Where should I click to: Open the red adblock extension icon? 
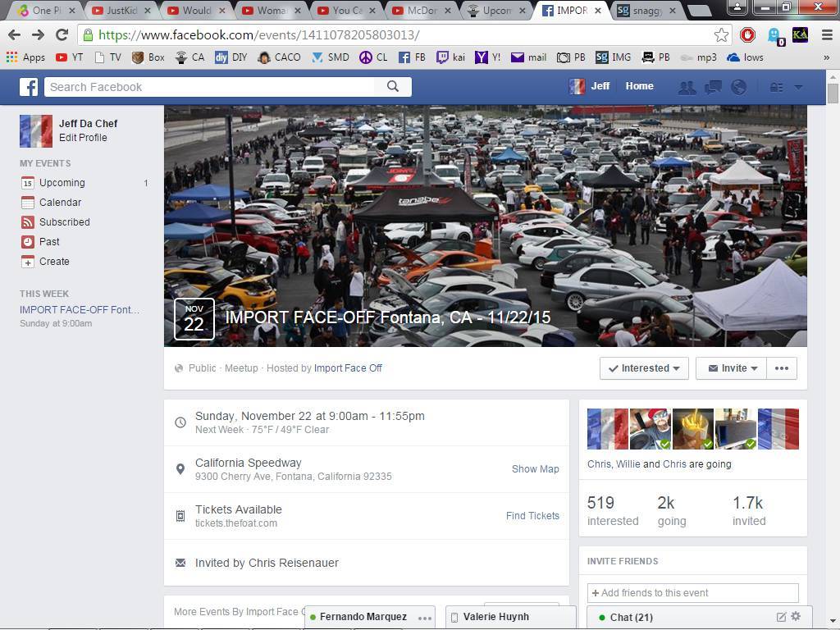[747, 35]
